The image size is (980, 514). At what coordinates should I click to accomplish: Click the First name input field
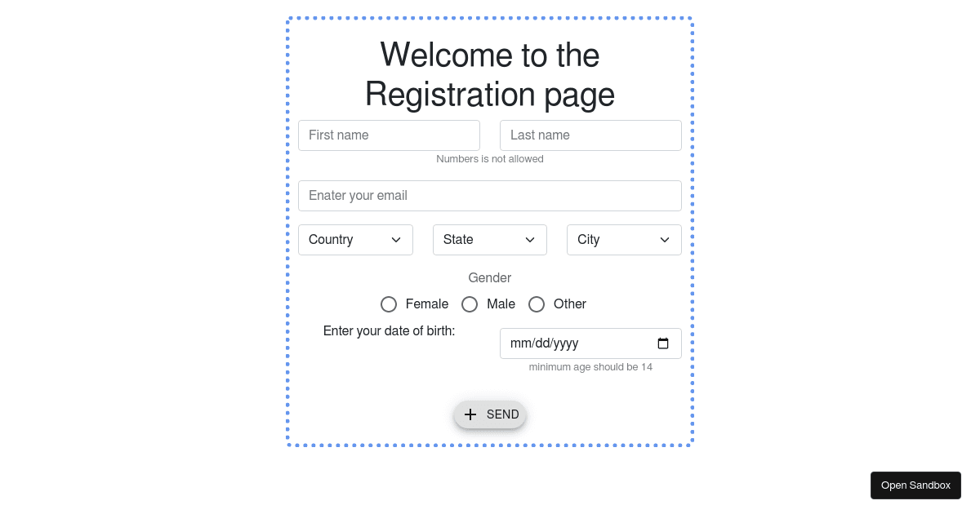(389, 135)
